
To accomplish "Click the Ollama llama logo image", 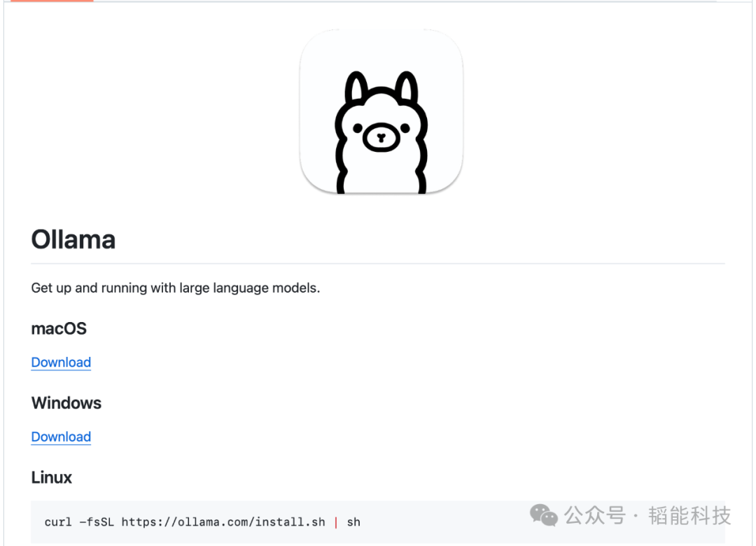I will [381, 112].
